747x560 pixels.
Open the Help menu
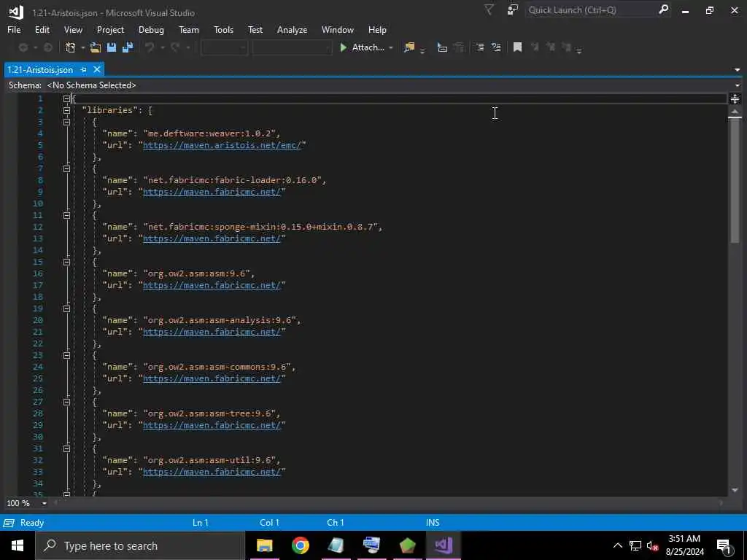tap(377, 29)
